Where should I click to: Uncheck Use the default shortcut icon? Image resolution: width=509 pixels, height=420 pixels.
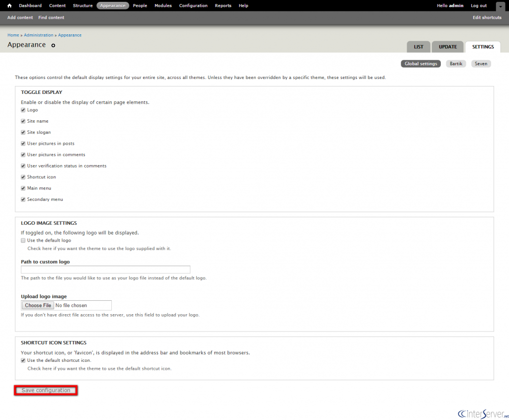[x=23, y=360]
